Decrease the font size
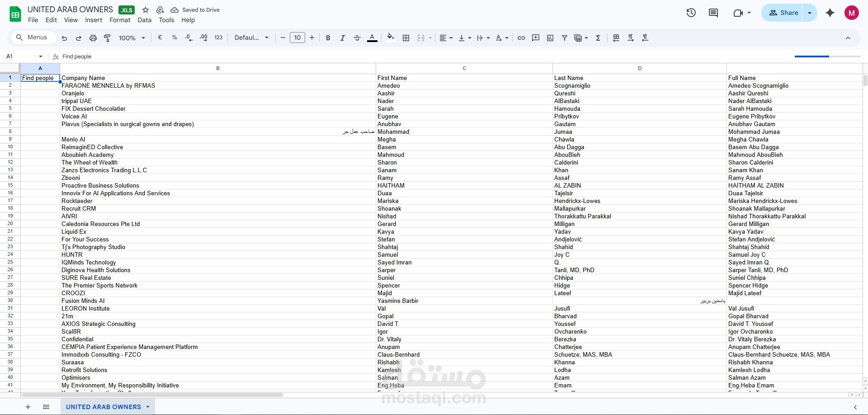 pos(283,38)
